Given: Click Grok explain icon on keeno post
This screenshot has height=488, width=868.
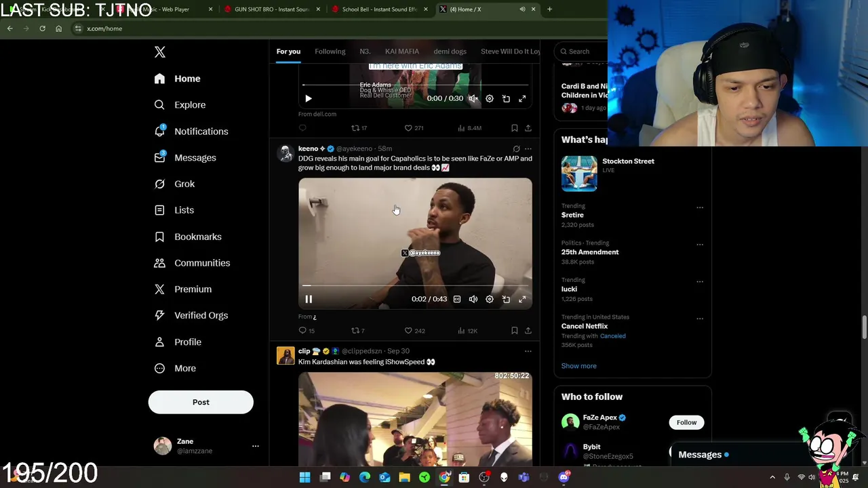Looking at the screenshot, I should point(516,149).
